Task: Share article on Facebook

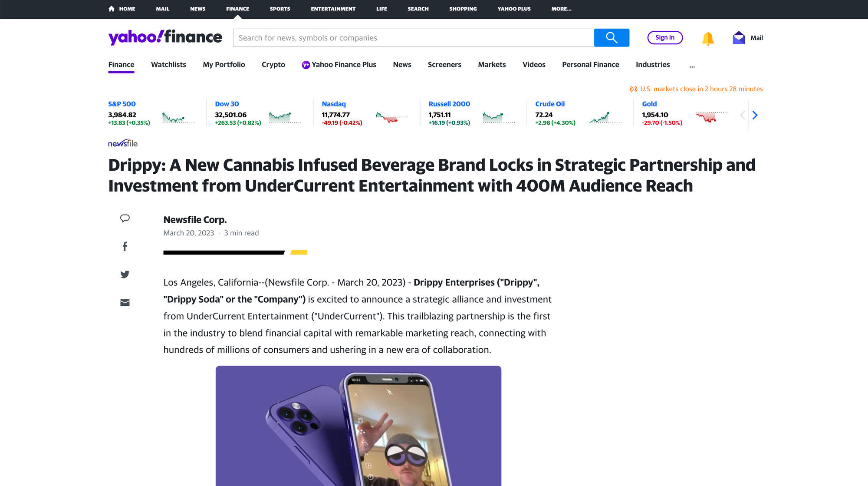Action: [125, 247]
